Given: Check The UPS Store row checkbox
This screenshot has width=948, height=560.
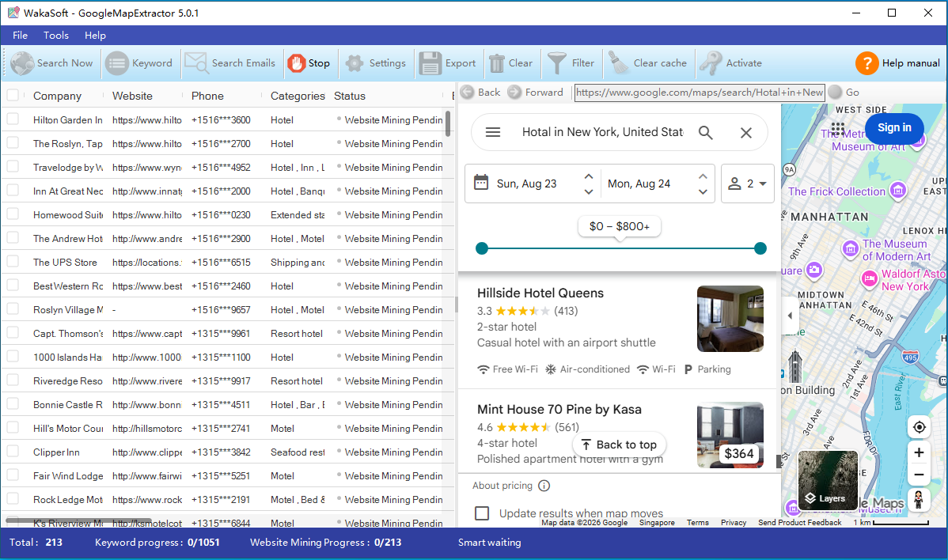Looking at the screenshot, I should (13, 262).
